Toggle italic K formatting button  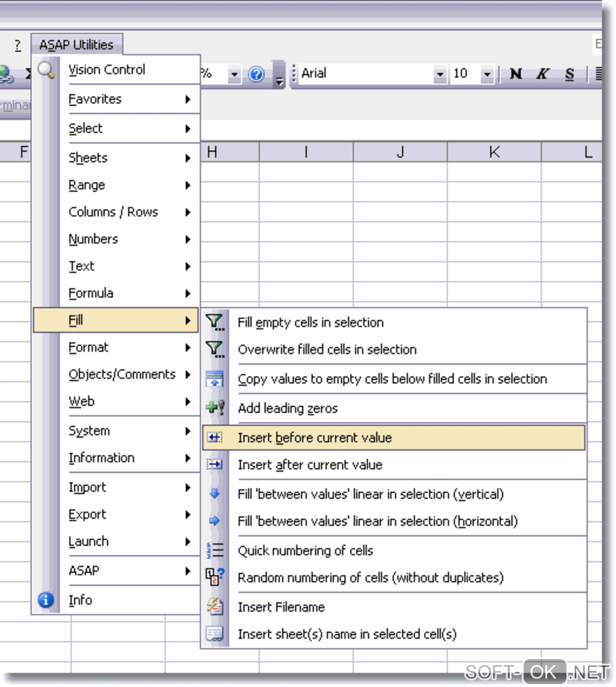pyautogui.click(x=543, y=74)
